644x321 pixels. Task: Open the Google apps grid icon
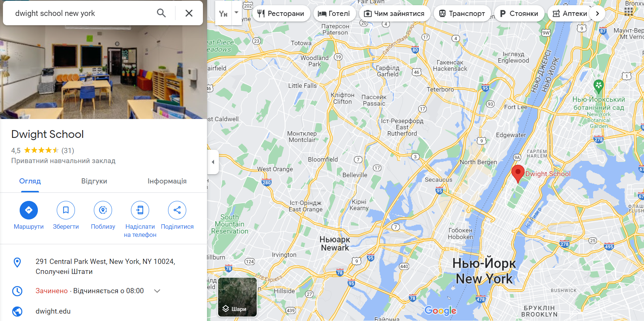(628, 11)
